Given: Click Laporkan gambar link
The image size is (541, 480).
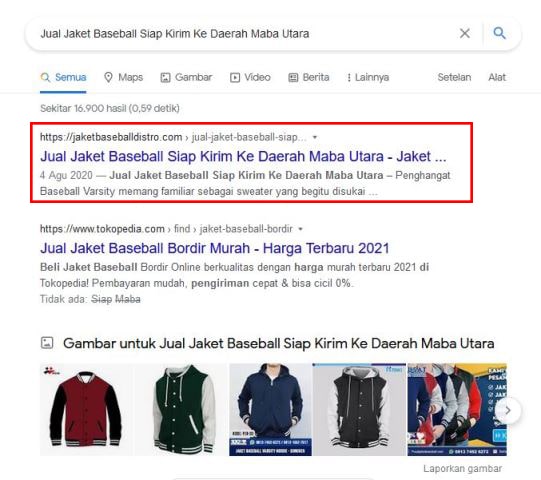Looking at the screenshot, I should 462,469.
